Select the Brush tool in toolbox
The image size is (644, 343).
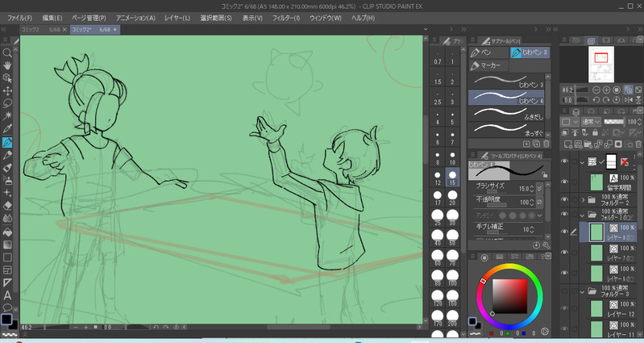(7, 168)
